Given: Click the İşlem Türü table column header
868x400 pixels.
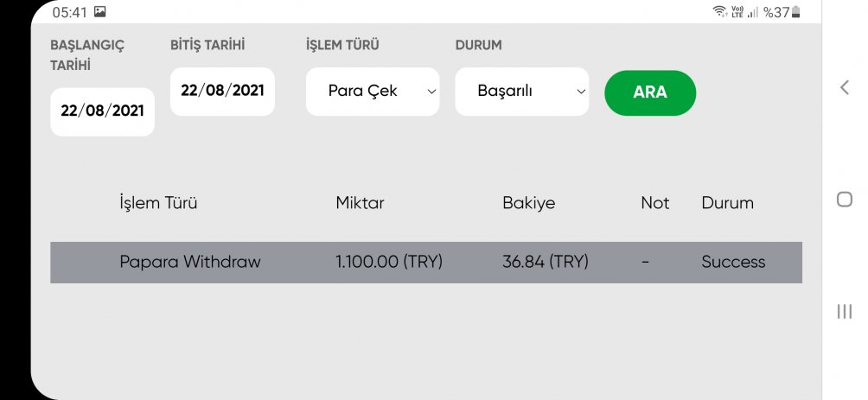Looking at the screenshot, I should tap(158, 203).
